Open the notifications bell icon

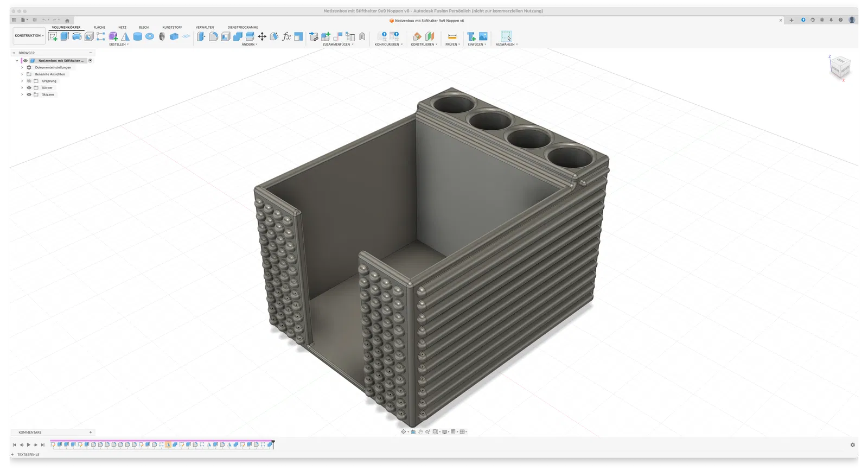(831, 20)
